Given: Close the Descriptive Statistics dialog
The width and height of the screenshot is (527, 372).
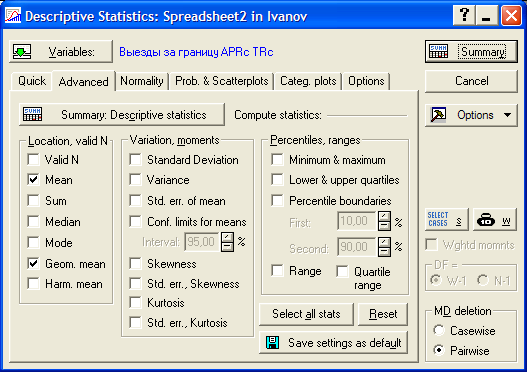Looking at the screenshot, I should pyautogui.click(x=511, y=15).
